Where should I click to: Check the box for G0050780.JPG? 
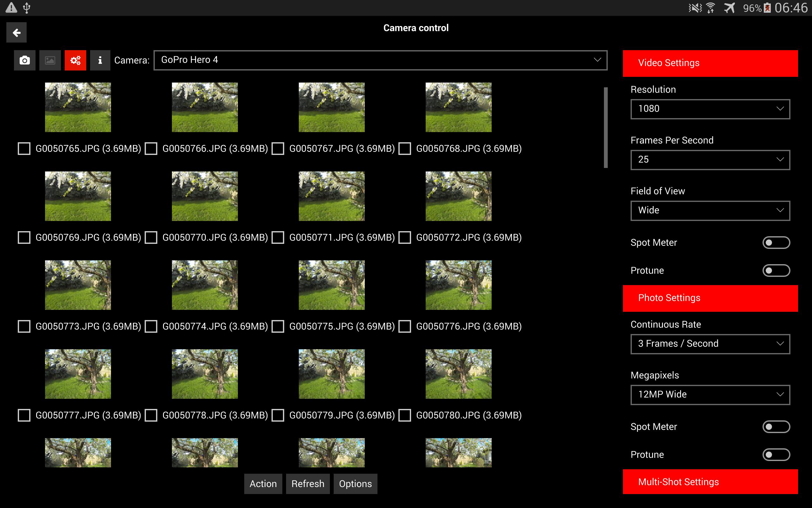click(x=405, y=415)
